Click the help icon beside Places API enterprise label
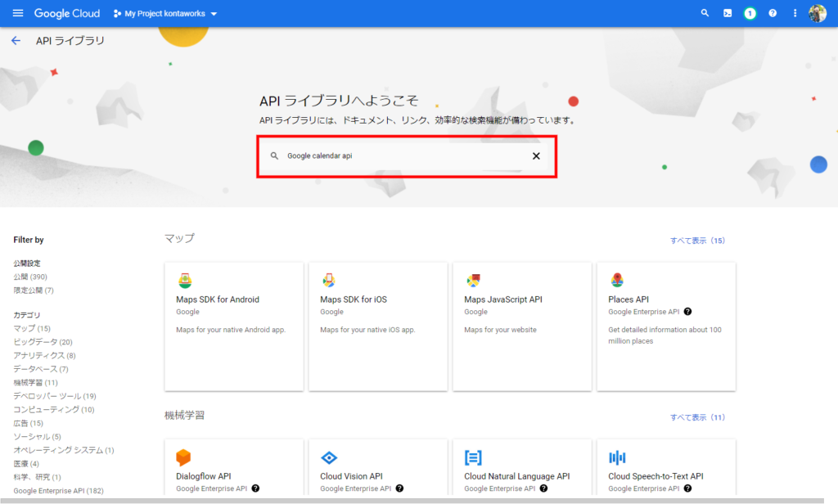 tap(687, 312)
